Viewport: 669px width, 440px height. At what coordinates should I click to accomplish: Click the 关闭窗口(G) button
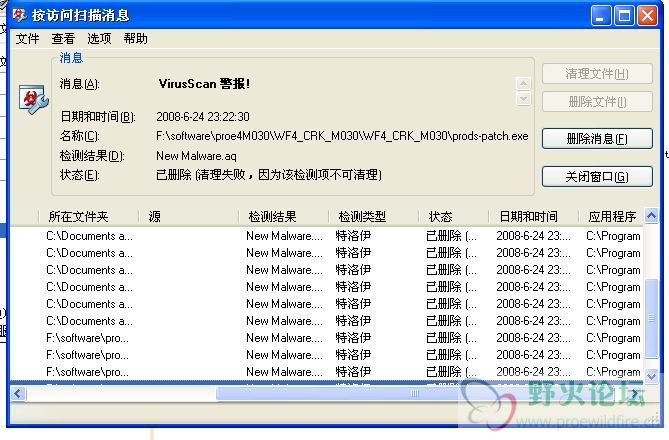(x=597, y=176)
